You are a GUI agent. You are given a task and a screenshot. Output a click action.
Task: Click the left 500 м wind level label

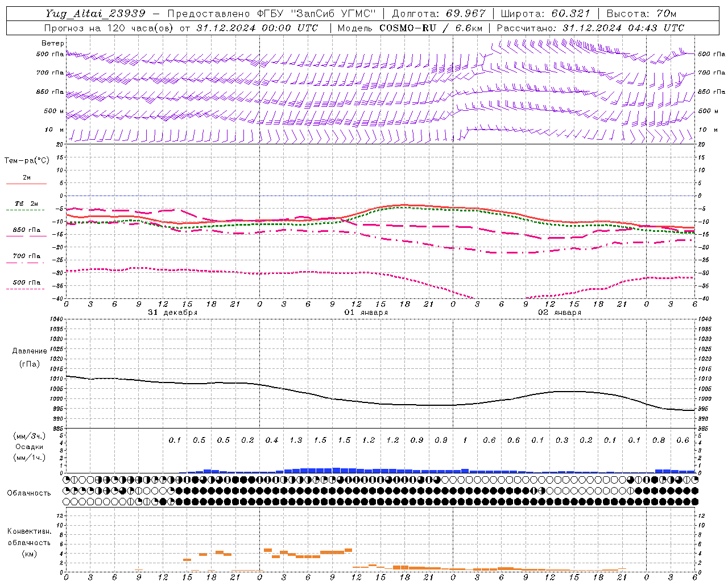tap(54, 111)
